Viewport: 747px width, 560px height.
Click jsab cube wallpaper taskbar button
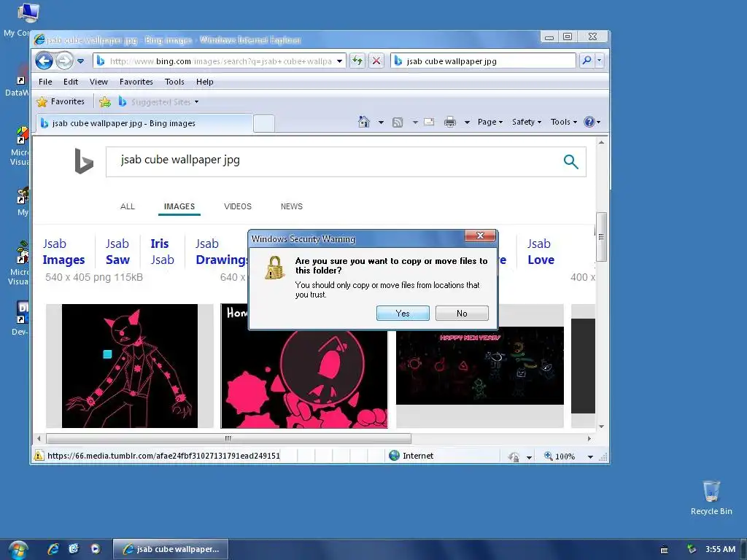tap(171, 549)
